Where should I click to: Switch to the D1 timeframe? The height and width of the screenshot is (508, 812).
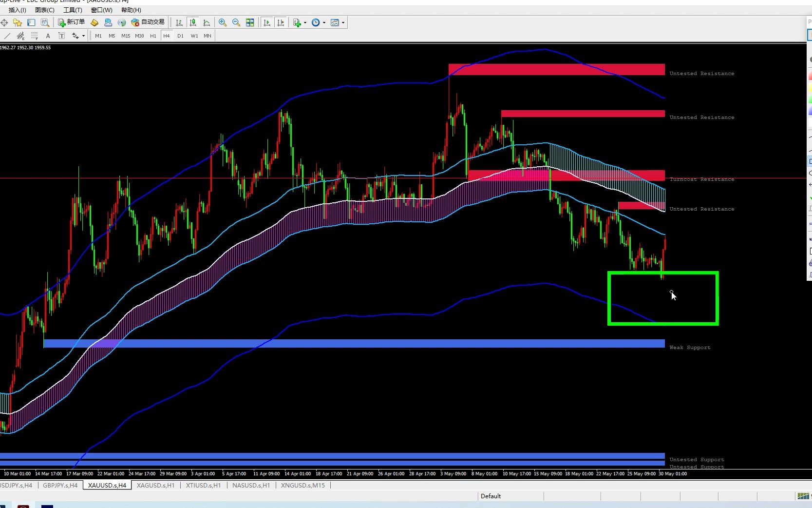[x=180, y=36]
